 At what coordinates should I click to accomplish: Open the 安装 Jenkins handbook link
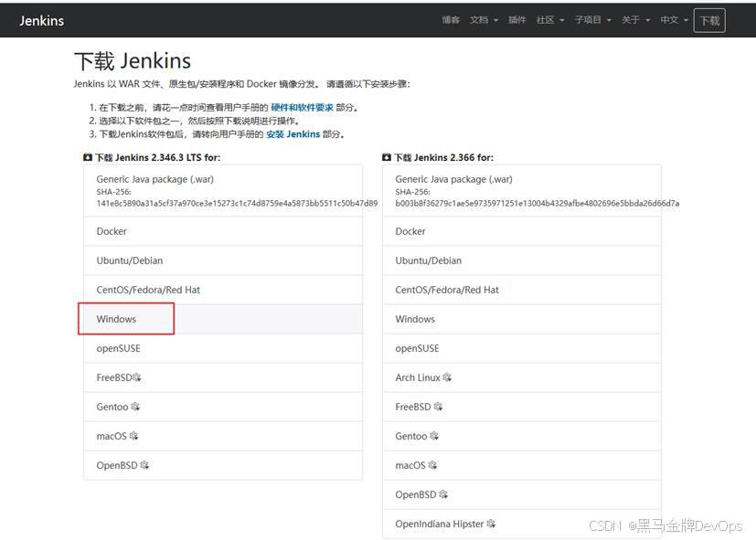point(293,134)
